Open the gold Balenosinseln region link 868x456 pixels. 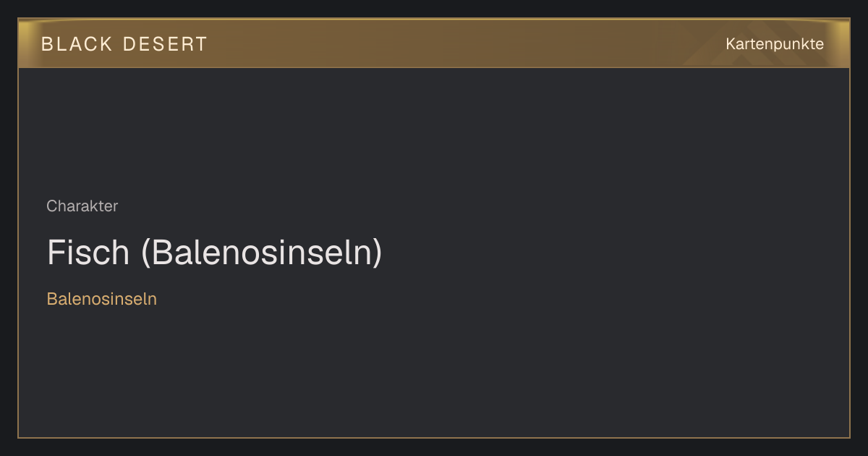102,299
